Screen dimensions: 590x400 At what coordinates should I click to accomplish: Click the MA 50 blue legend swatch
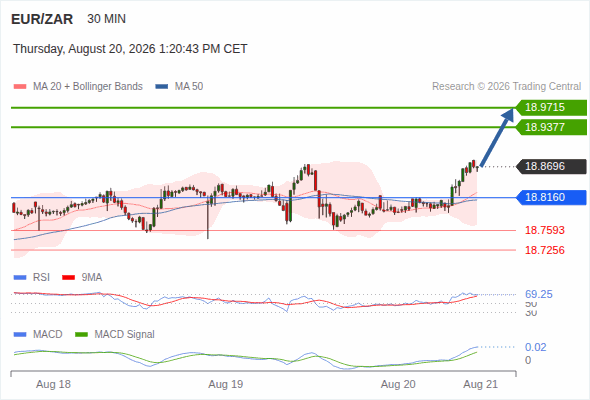162,87
